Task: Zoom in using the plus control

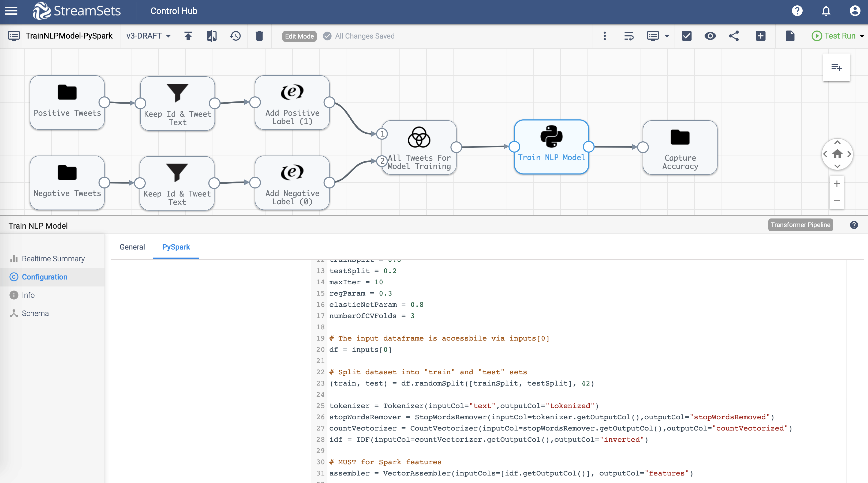Action: pos(837,184)
